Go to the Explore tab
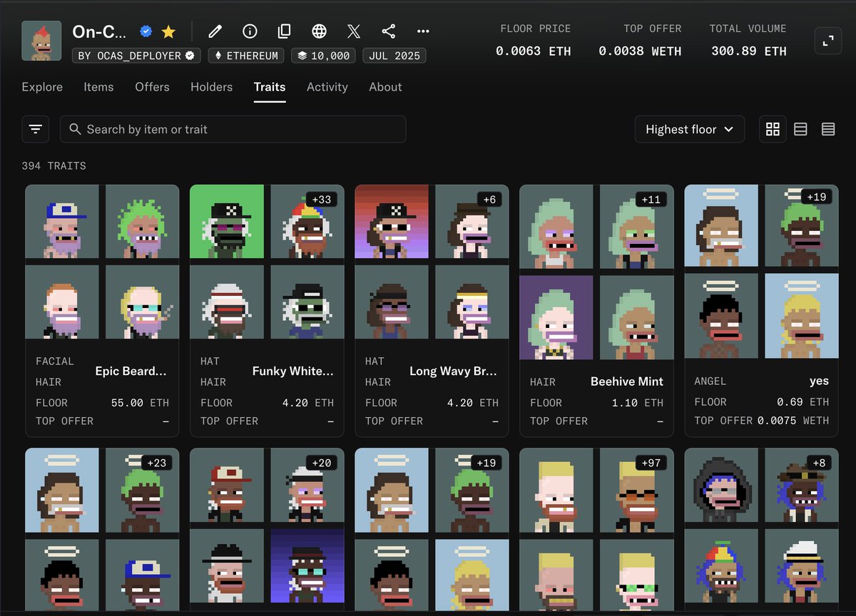The image size is (856, 616). 42,87
